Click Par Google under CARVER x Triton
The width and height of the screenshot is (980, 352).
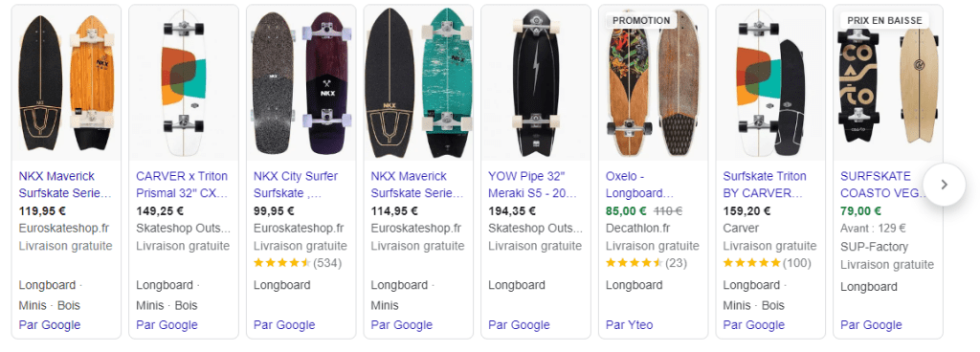167,325
